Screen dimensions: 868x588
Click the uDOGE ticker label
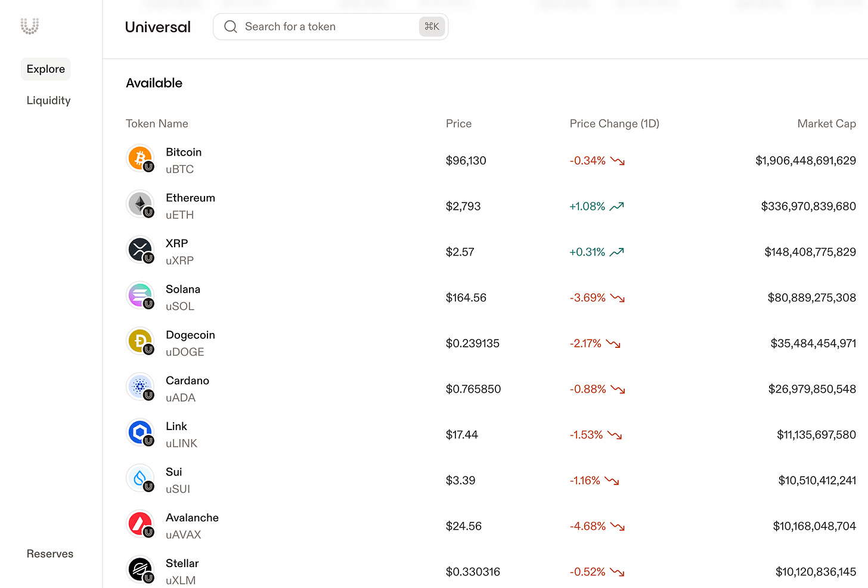(185, 352)
